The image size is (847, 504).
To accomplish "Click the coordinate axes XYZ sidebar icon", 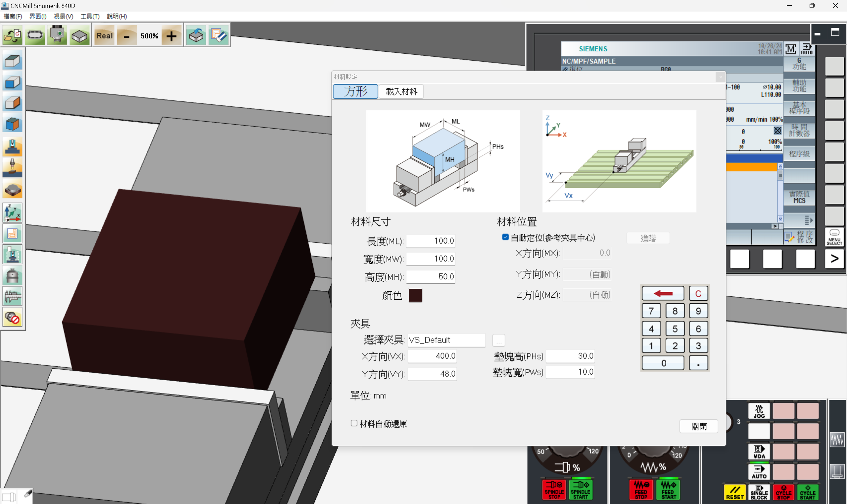I will [13, 213].
